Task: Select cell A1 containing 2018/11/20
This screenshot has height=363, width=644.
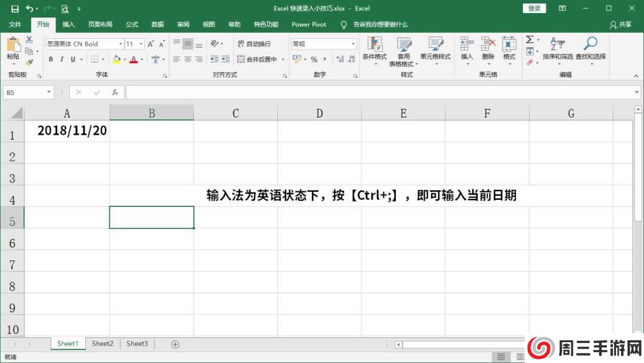Action: 67,131
